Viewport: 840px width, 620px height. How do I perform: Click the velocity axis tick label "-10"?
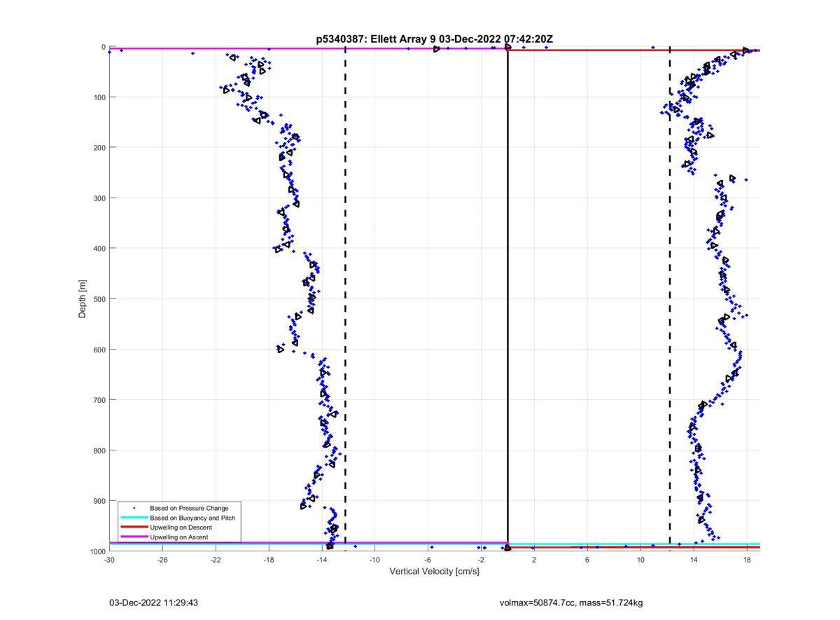tap(374, 560)
